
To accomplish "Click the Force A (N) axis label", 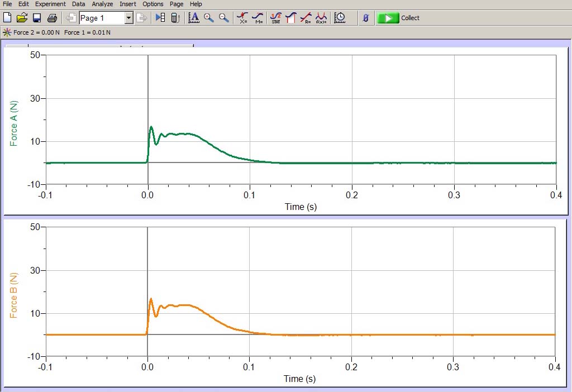I will tap(14, 123).
